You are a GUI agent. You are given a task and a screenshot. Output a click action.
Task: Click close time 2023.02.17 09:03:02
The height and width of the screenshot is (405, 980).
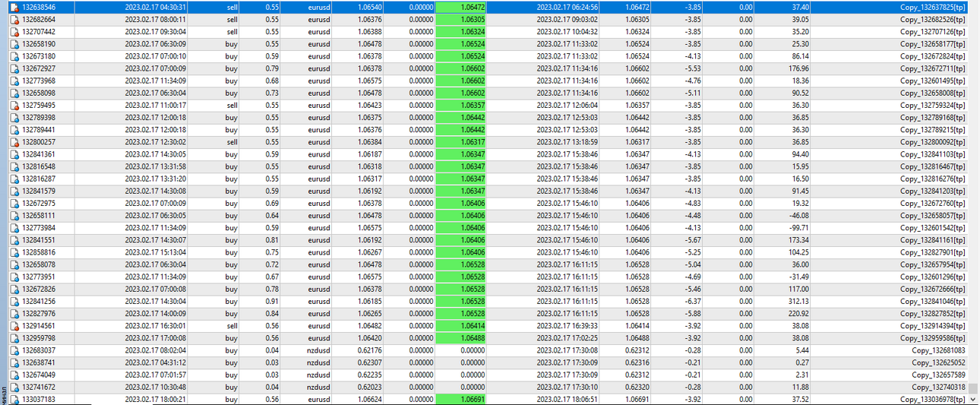pyautogui.click(x=567, y=19)
